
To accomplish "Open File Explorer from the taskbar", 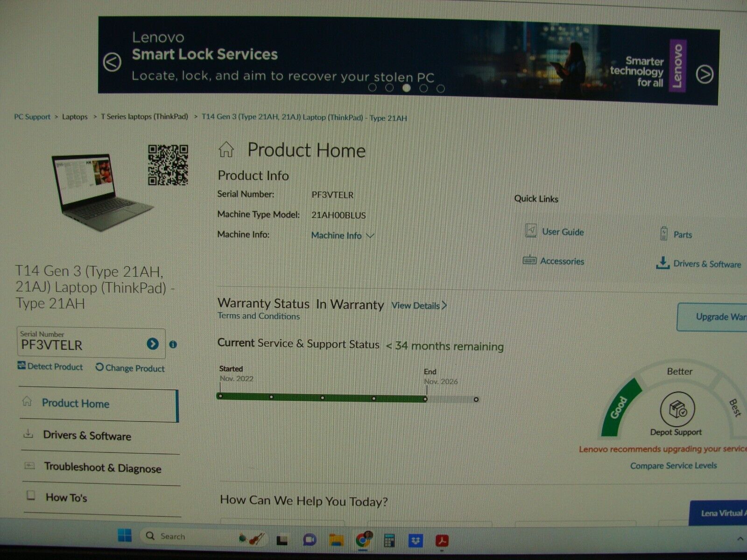I will [336, 540].
